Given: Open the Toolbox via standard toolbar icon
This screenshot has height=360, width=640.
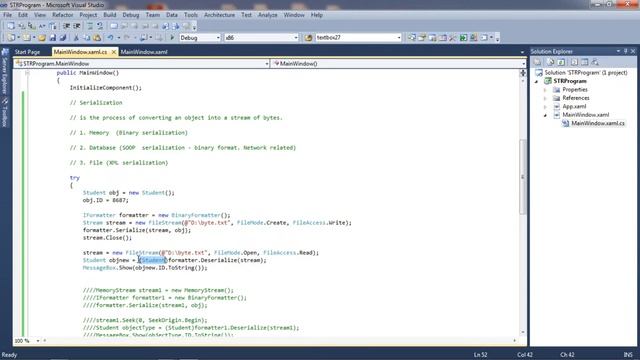Looking at the screenshot, I should 453,38.
